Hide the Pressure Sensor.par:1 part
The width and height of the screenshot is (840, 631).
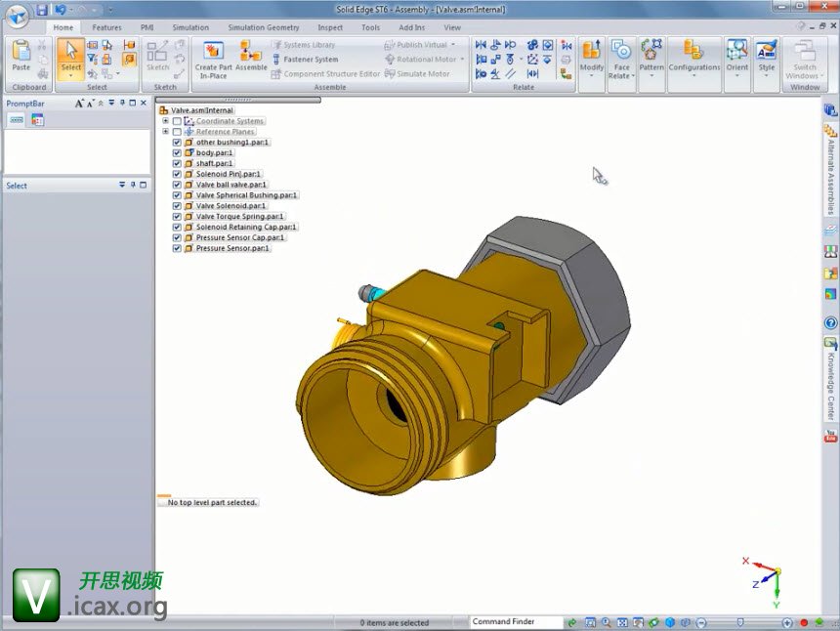[177, 249]
